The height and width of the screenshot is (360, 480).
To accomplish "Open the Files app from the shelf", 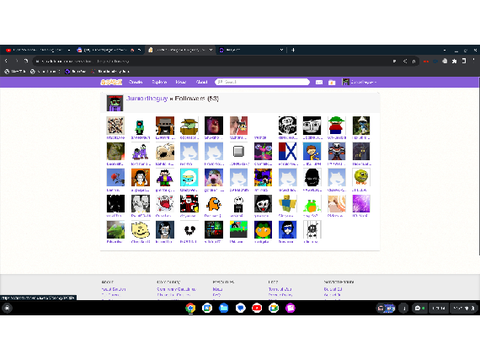I will (224, 308).
